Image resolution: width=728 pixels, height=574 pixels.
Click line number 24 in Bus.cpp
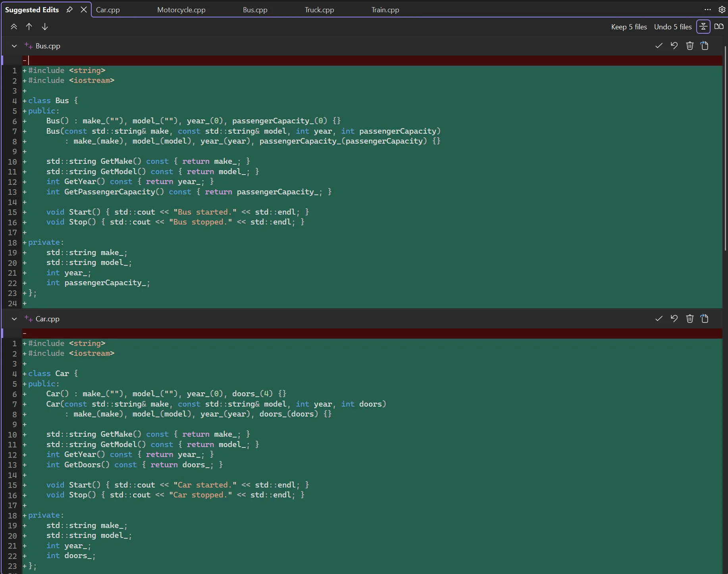click(12, 303)
